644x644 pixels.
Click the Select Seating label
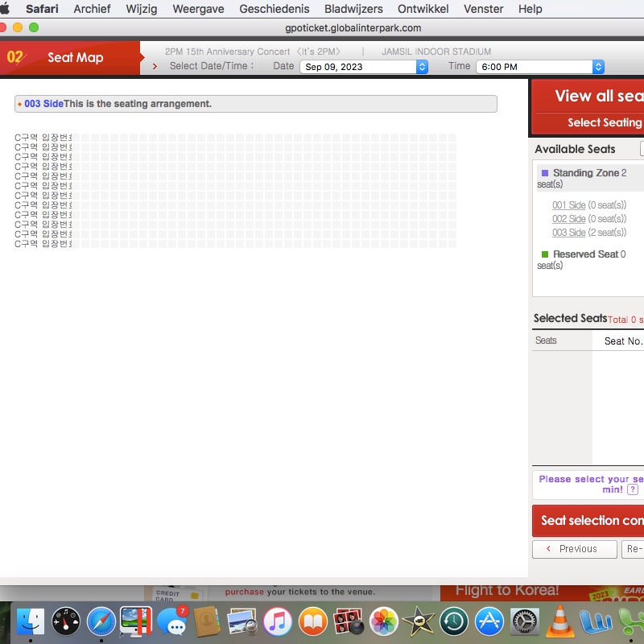(x=605, y=122)
